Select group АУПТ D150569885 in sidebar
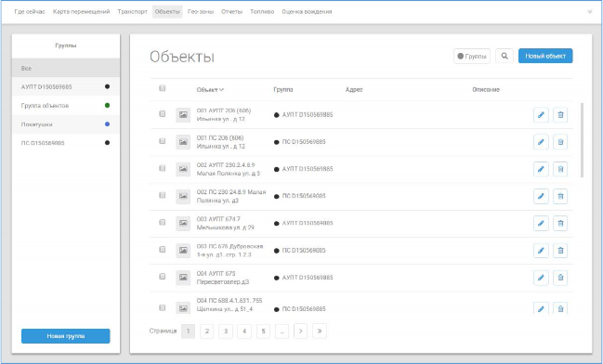603x364 pixels. pyautogui.click(x=66, y=87)
